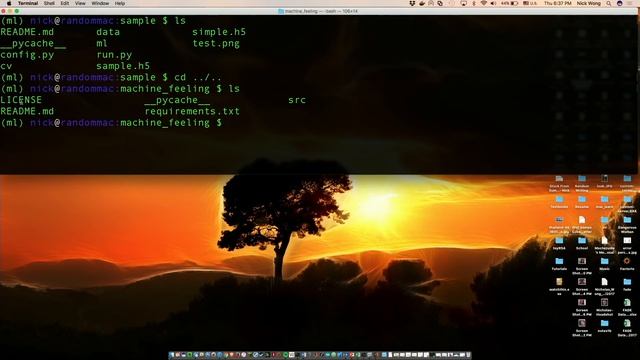Open the View menu

pyautogui.click(x=80, y=3)
